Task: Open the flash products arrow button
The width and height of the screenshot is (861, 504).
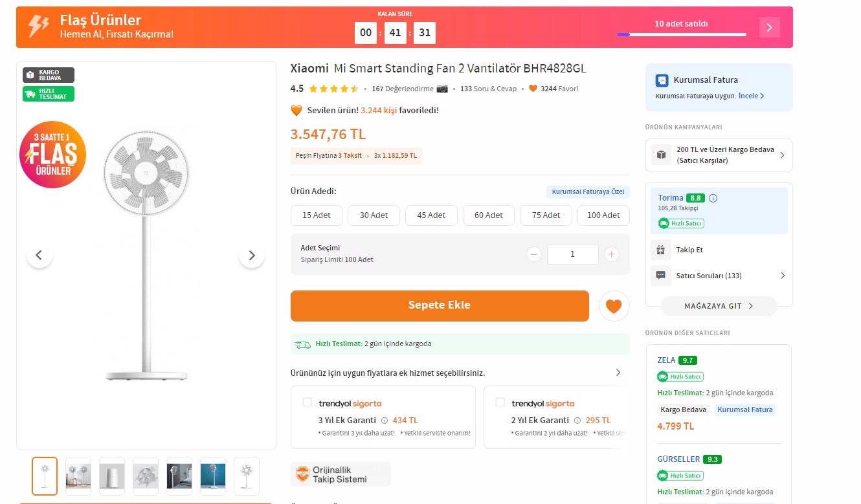Action: 770,27
